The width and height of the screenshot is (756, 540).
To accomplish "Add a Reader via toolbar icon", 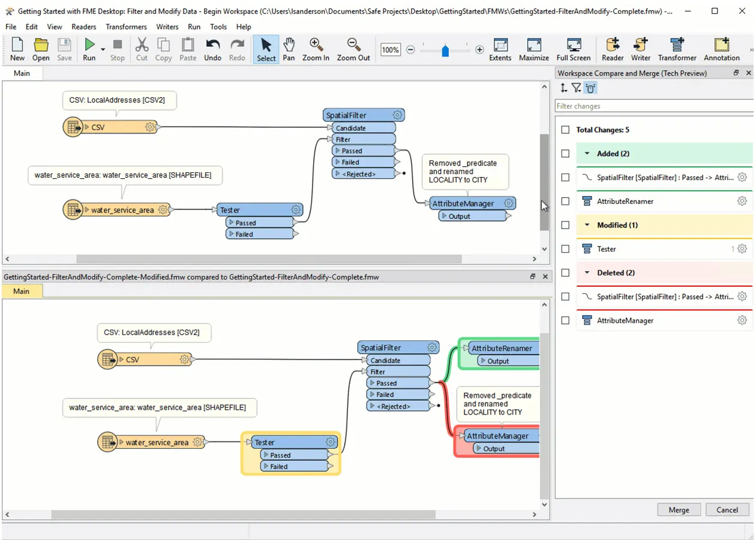I will pyautogui.click(x=613, y=45).
